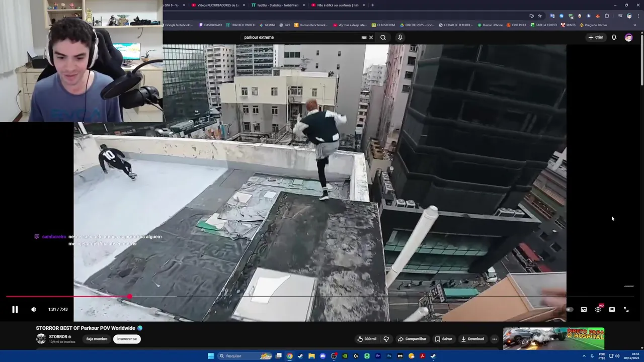Toggle subtitles on the video
The width and height of the screenshot is (644, 362).
pos(584,309)
